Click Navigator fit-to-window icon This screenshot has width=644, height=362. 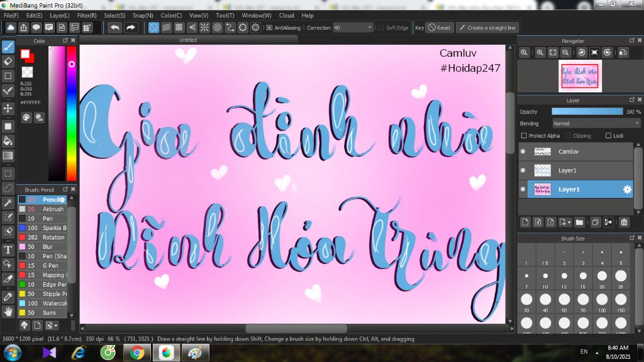click(553, 53)
